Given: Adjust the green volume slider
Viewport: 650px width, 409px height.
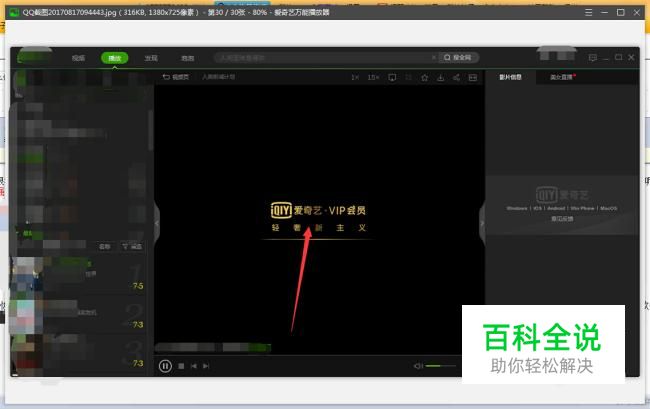Looking at the screenshot, I should pos(440,366).
